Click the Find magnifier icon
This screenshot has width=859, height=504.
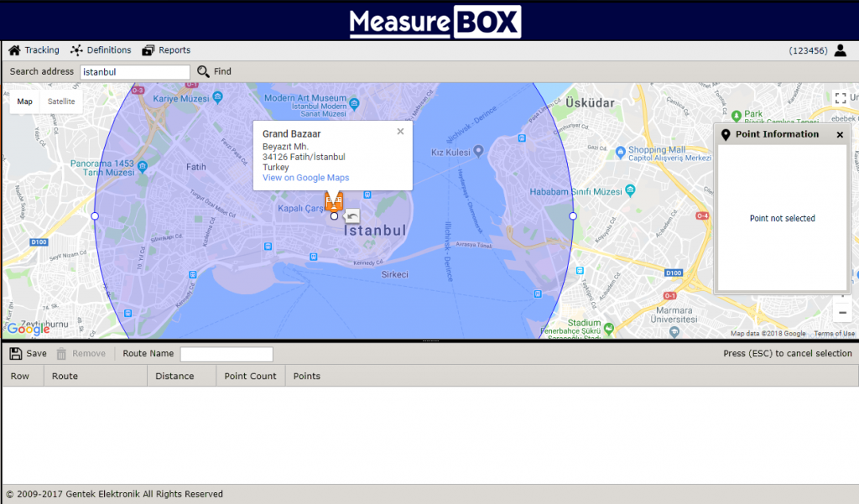[204, 72]
